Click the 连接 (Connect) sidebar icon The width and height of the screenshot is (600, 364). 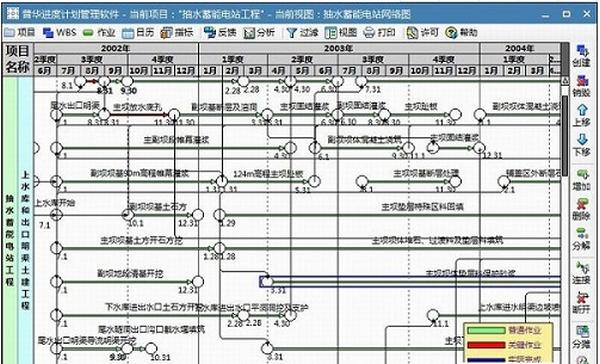(582, 273)
